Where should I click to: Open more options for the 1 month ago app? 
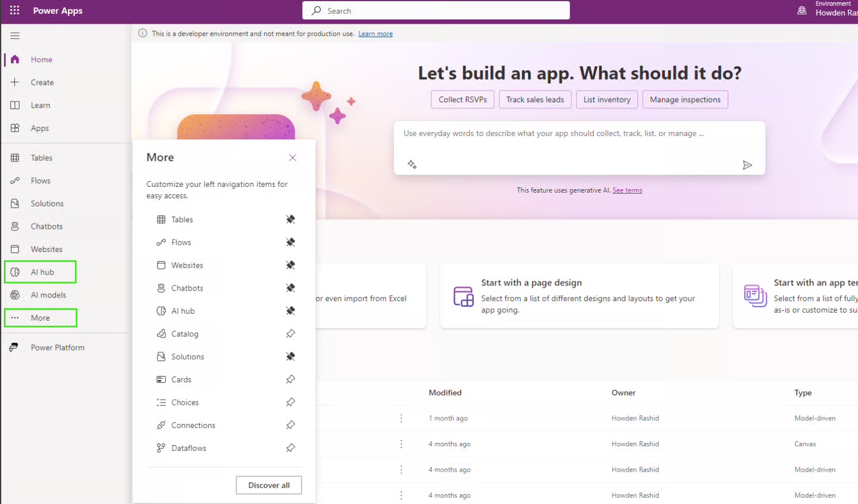point(401,418)
